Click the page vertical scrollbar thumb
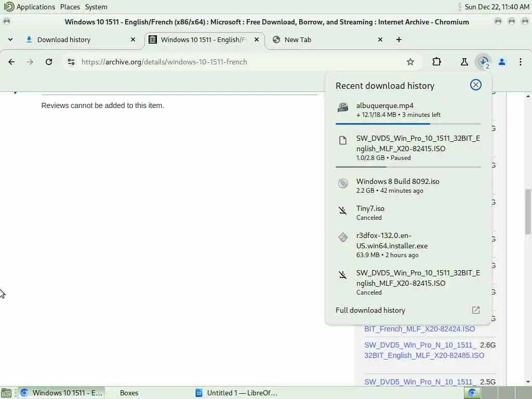 pos(528,211)
